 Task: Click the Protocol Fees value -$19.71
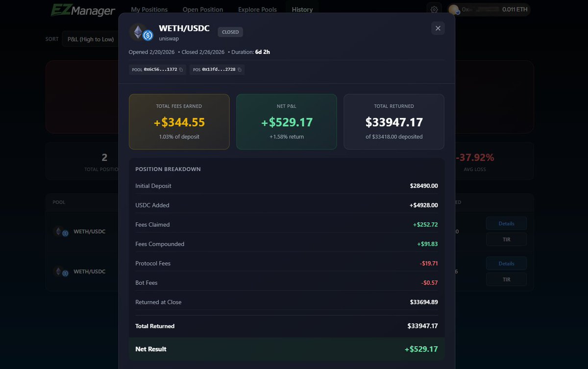pyautogui.click(x=429, y=264)
